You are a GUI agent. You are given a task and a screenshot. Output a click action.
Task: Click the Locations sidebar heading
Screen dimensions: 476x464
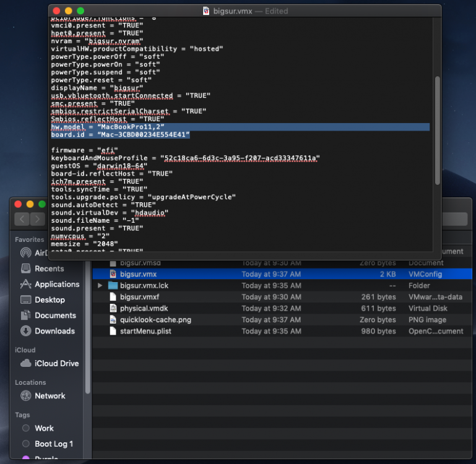30,382
